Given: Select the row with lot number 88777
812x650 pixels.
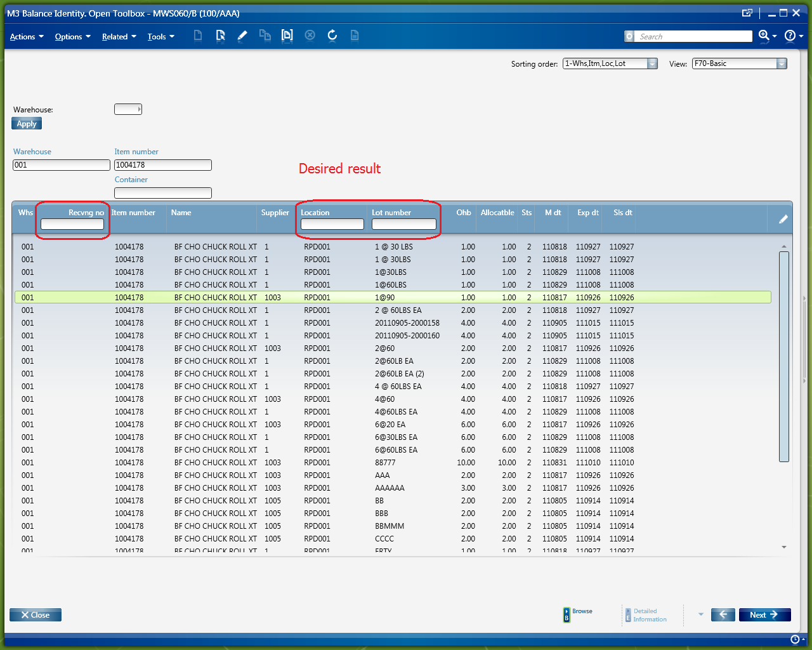Looking at the screenshot, I should (385, 463).
